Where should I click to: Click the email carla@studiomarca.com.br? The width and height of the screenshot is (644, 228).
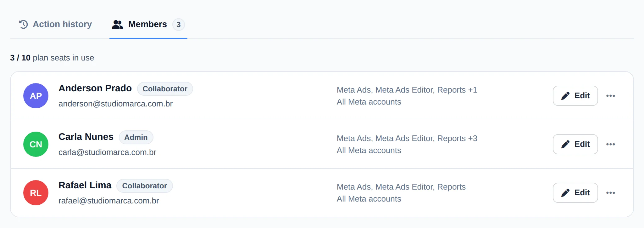tap(107, 152)
